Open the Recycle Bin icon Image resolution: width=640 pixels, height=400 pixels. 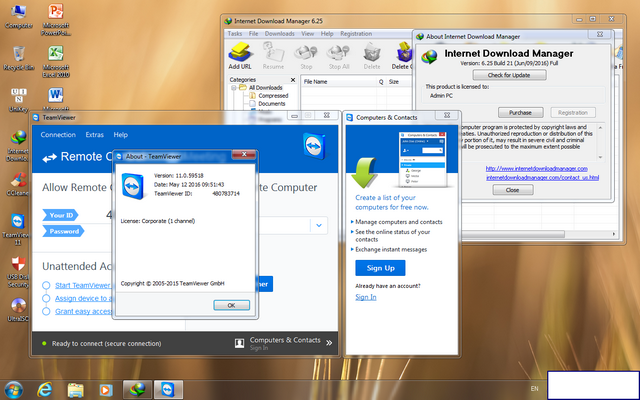click(18, 58)
